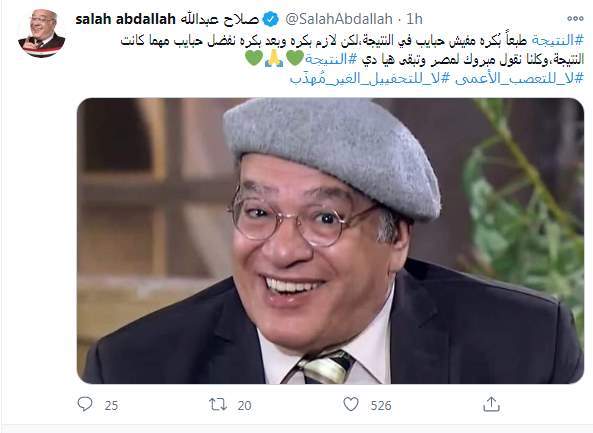593x433 pixels.
Task: Click the reply count 25
Action: click(x=111, y=406)
